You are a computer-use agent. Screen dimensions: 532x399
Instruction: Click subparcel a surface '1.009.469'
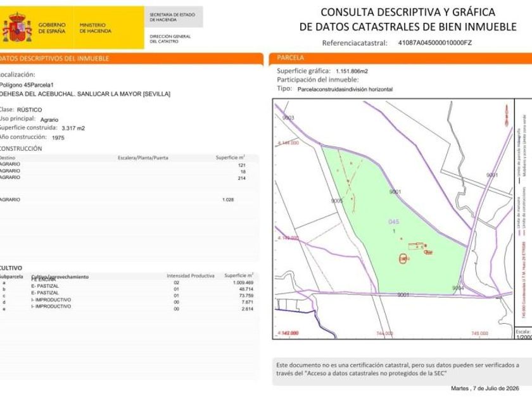(x=243, y=282)
